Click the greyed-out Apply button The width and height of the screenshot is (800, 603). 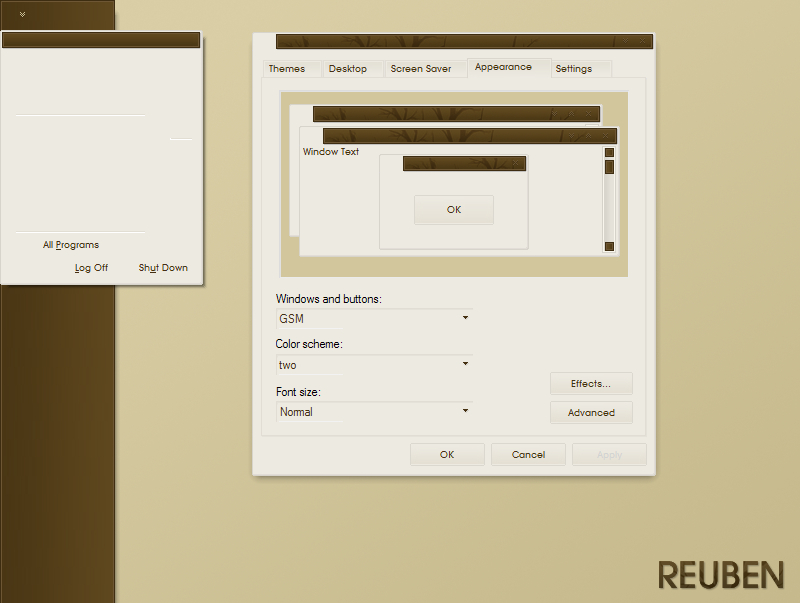[609, 455]
